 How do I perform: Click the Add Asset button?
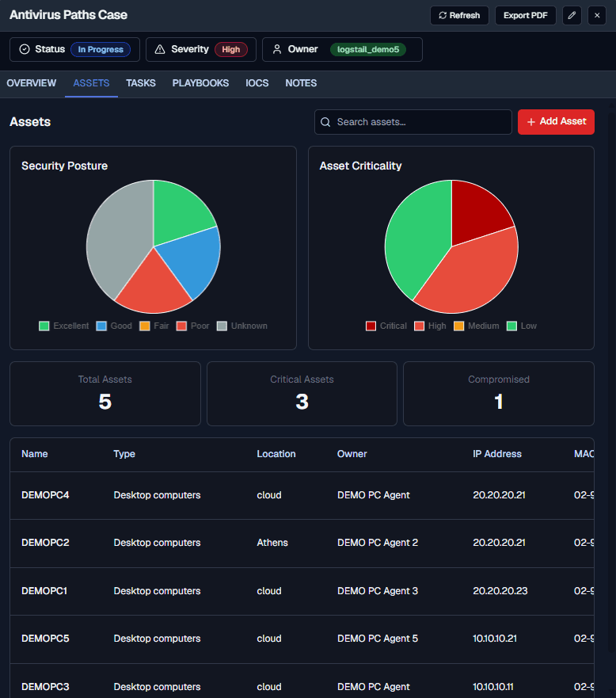pyautogui.click(x=556, y=122)
